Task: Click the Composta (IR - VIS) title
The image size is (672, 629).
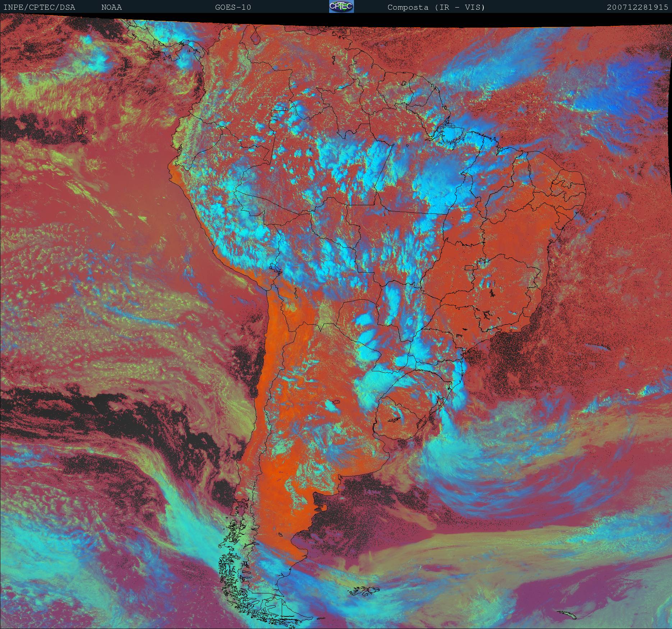Action: 436,7
